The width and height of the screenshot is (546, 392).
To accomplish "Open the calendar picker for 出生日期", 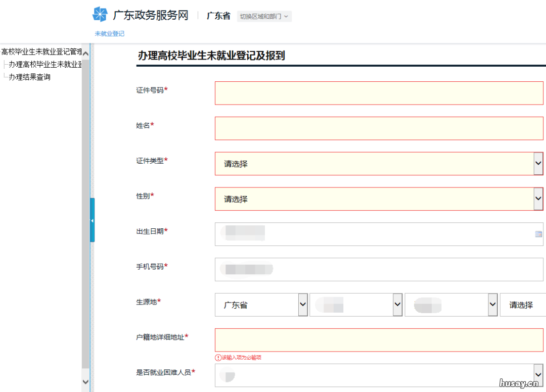I will 538,234.
